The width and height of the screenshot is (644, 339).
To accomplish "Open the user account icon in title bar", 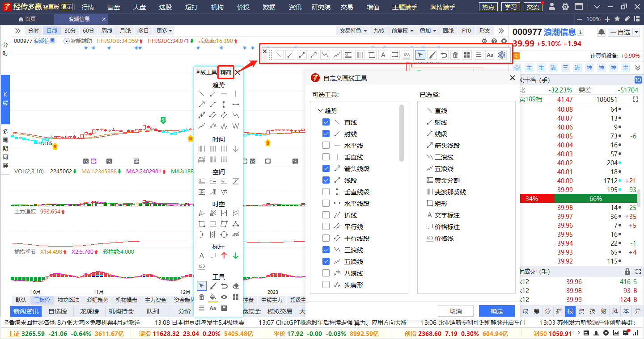I will (551, 7).
